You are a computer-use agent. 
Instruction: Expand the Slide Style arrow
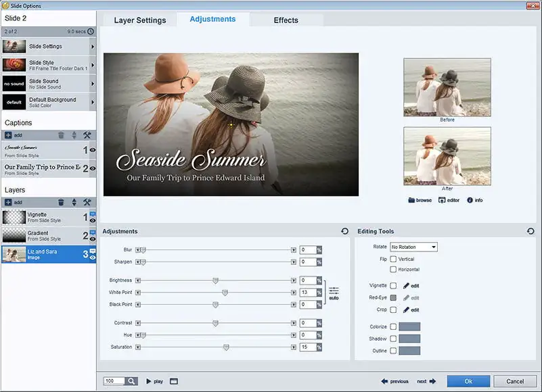tap(93, 65)
